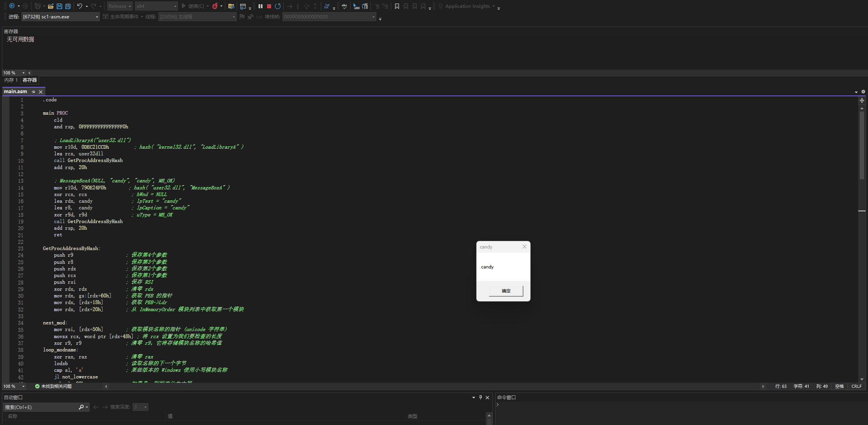This screenshot has height=425, width=868.
Task: Navigate backward with the blue arrow icon
Action: [12, 6]
